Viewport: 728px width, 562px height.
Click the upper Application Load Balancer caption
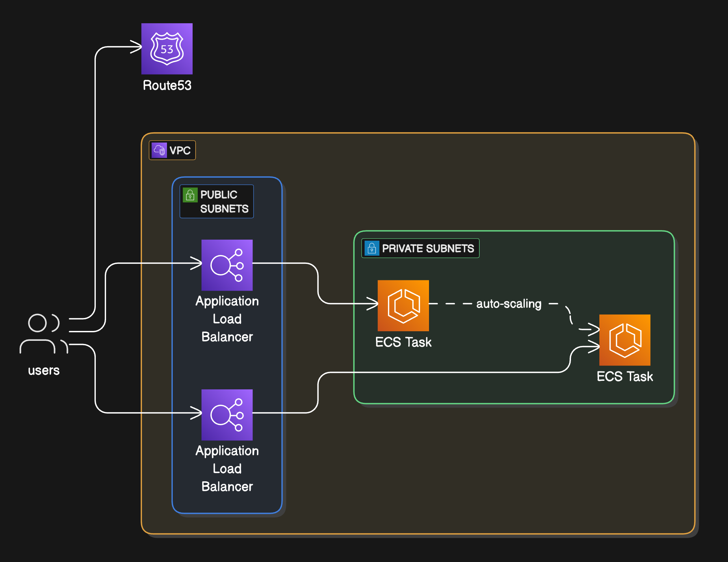tap(227, 319)
